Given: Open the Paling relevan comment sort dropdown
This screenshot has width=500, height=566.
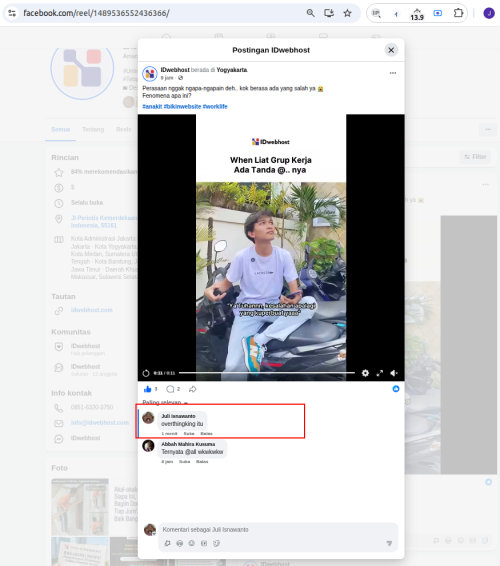Looking at the screenshot, I should tap(165, 402).
